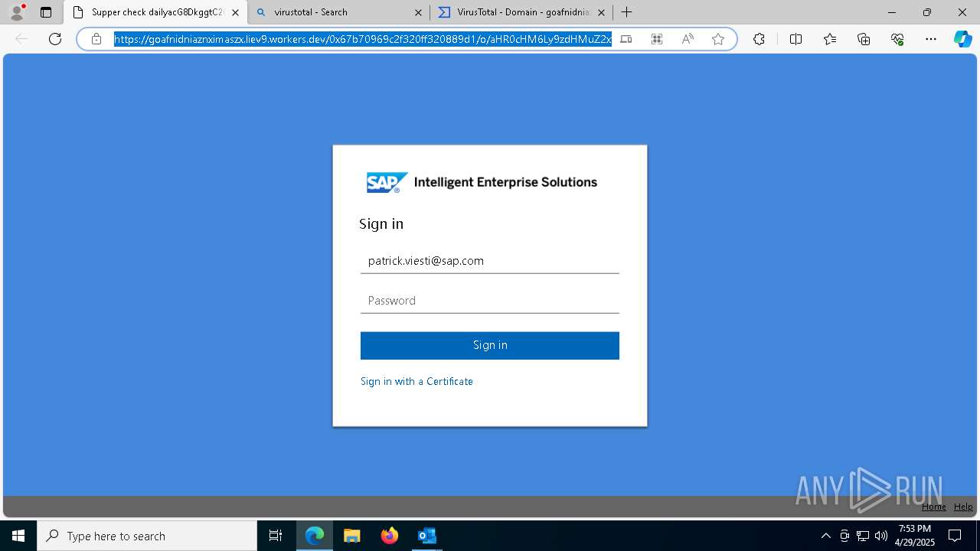Close the virustotal - Search tab
The image size is (980, 551).
418,12
